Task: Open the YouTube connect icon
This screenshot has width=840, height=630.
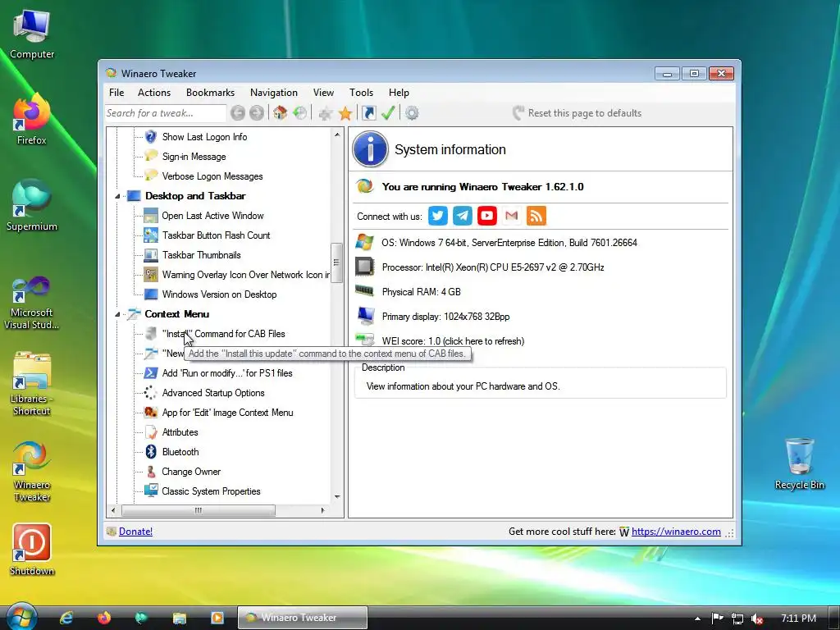Action: [487, 216]
